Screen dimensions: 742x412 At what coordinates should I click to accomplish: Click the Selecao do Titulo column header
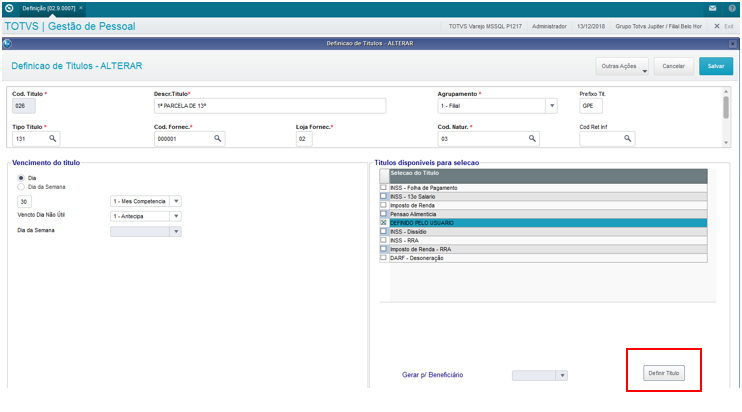click(548, 176)
